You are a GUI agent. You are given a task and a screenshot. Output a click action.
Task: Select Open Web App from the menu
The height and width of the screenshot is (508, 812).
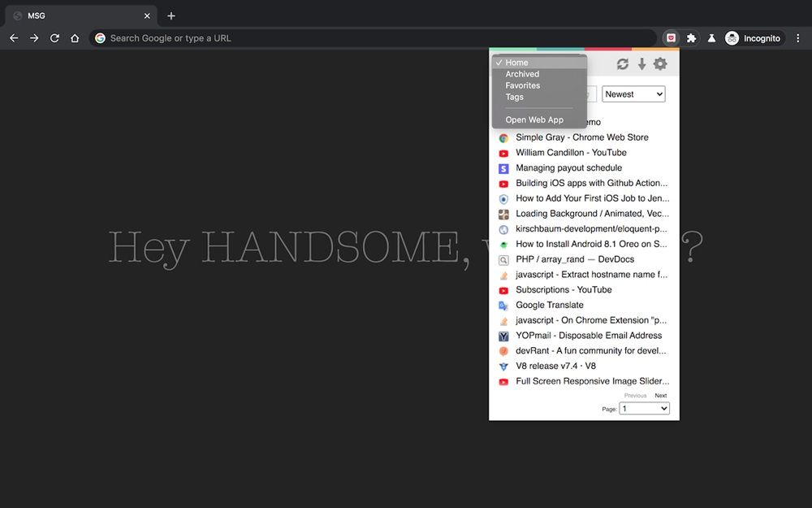tap(534, 119)
